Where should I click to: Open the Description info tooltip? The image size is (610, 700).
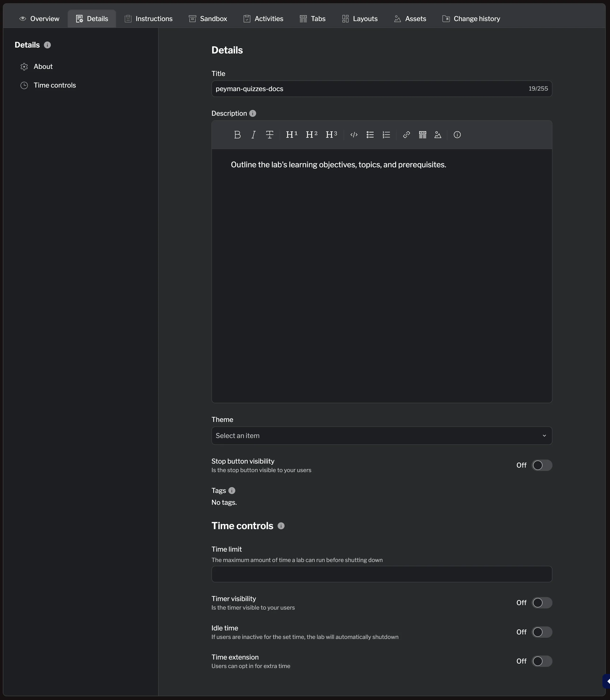(252, 113)
